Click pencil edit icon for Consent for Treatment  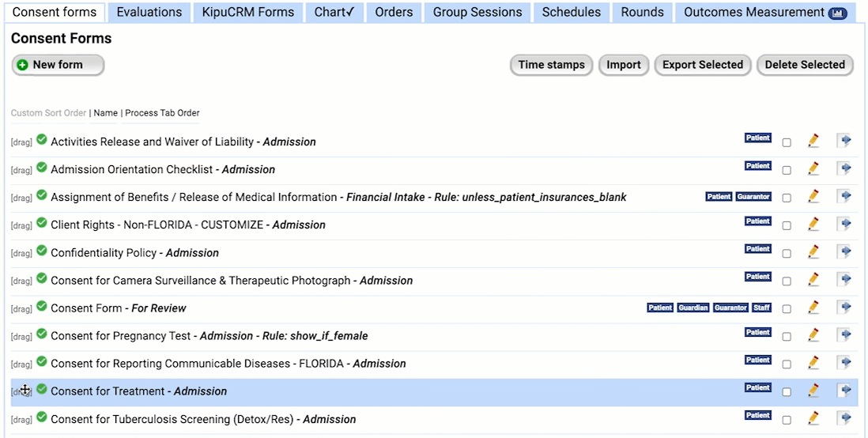(813, 391)
